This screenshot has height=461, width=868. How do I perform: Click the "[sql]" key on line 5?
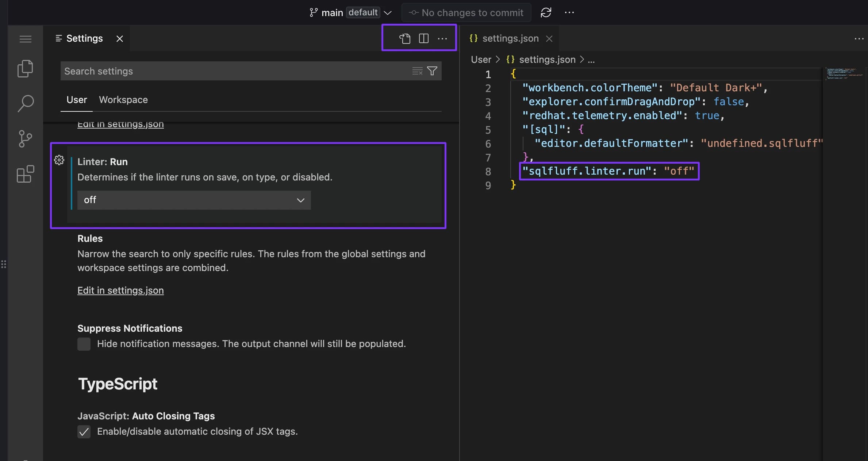[544, 129]
